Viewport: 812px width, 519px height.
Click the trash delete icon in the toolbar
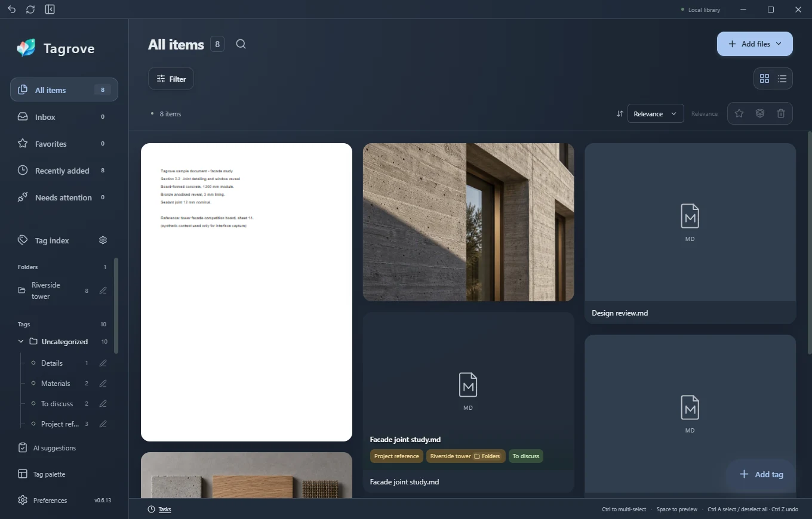pyautogui.click(x=781, y=113)
